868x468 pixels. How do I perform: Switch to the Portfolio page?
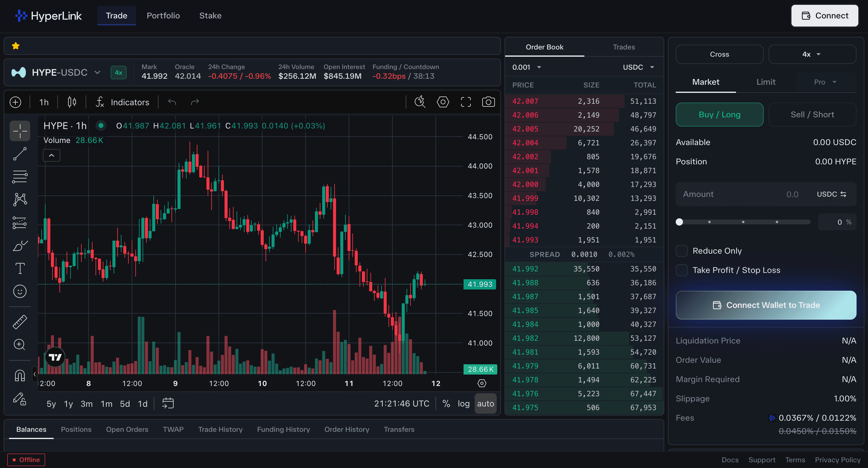(x=163, y=15)
